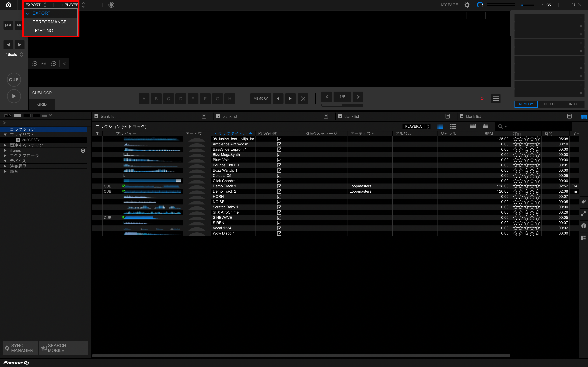This screenshot has height=367, width=588.
Task: Click the filter funnel icon in the track list header
Action: coord(97,134)
